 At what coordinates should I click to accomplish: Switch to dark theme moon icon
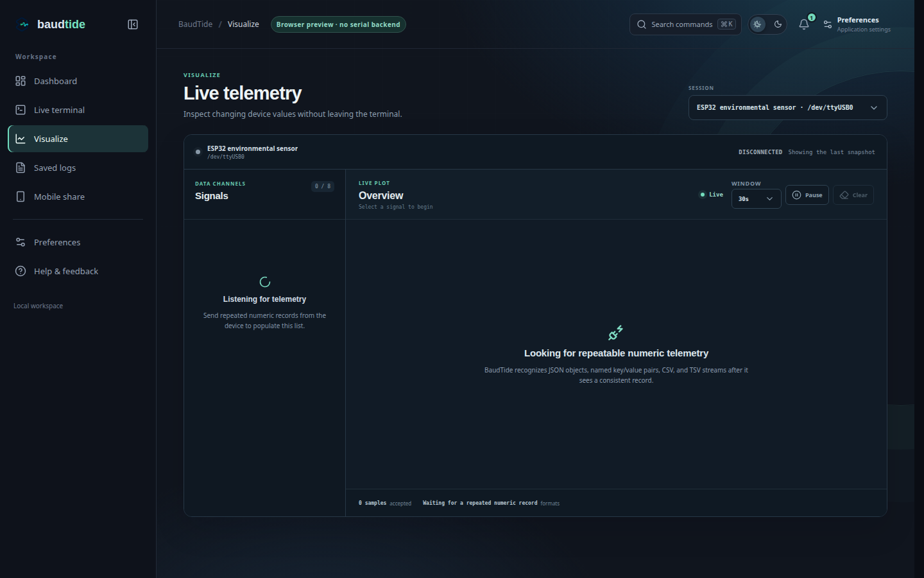click(x=778, y=24)
